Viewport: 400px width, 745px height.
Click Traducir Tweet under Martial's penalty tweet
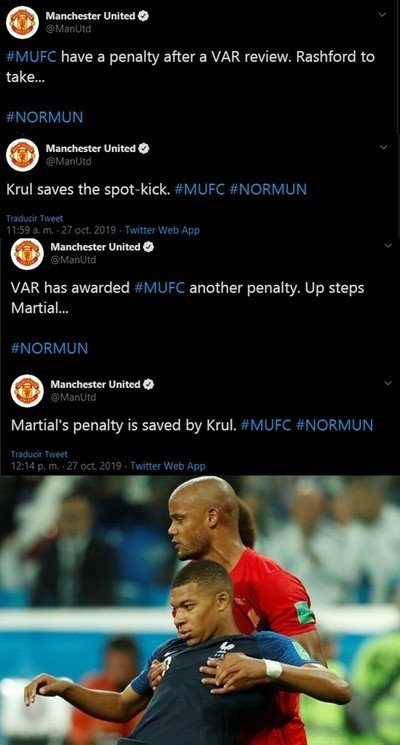39,454
